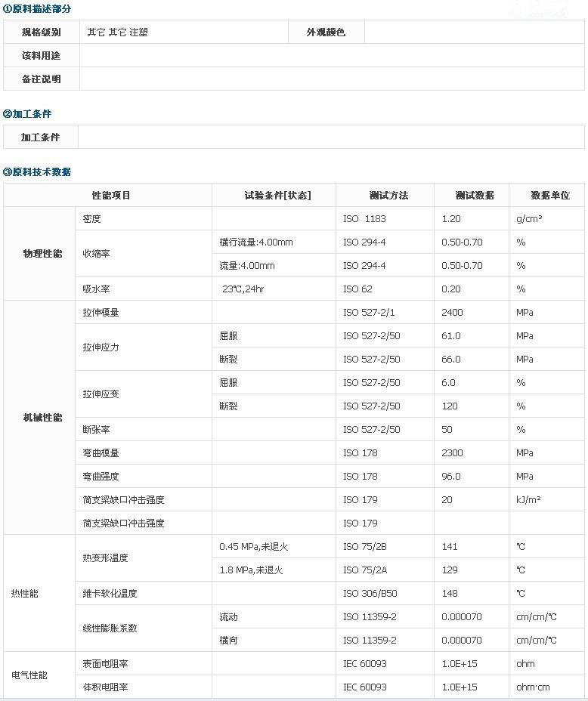Click the ISO 1183 test method cell
This screenshot has height=701, width=588.
click(x=364, y=219)
